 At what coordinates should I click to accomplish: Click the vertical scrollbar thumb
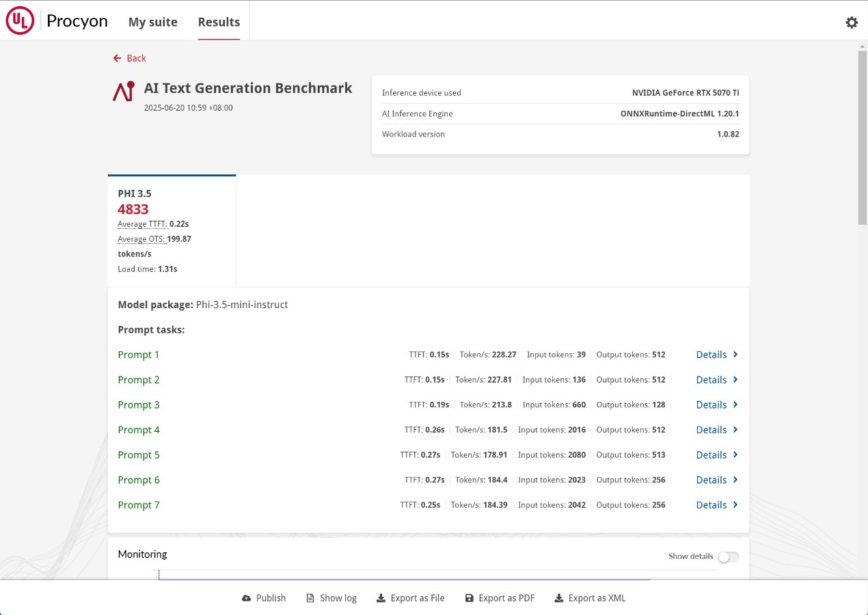click(x=863, y=137)
